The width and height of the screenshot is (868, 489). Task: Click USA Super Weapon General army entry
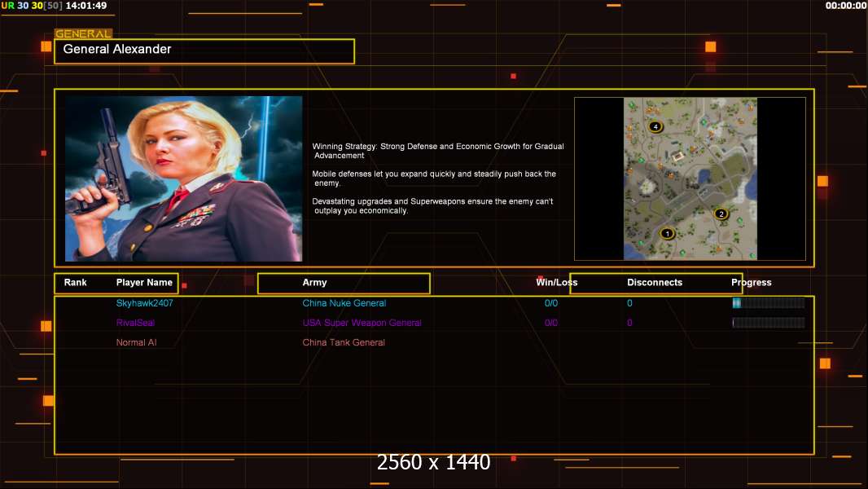click(x=362, y=323)
